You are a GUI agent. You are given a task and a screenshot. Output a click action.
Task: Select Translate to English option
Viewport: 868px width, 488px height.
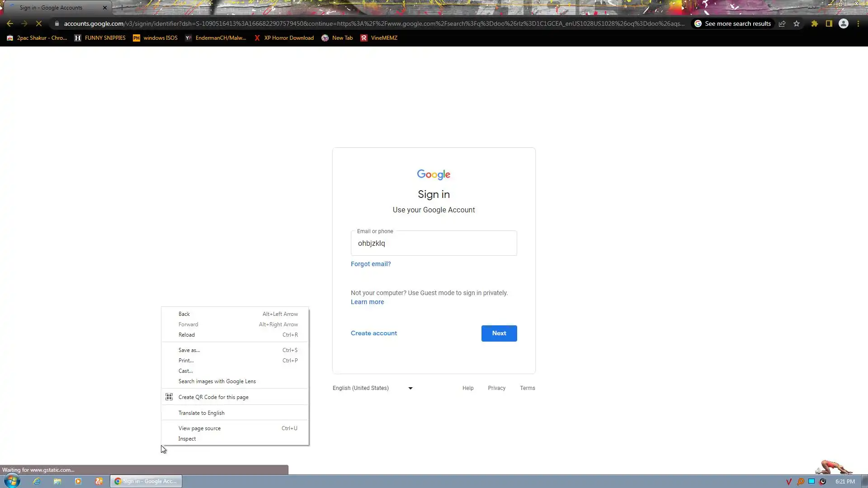click(201, 413)
